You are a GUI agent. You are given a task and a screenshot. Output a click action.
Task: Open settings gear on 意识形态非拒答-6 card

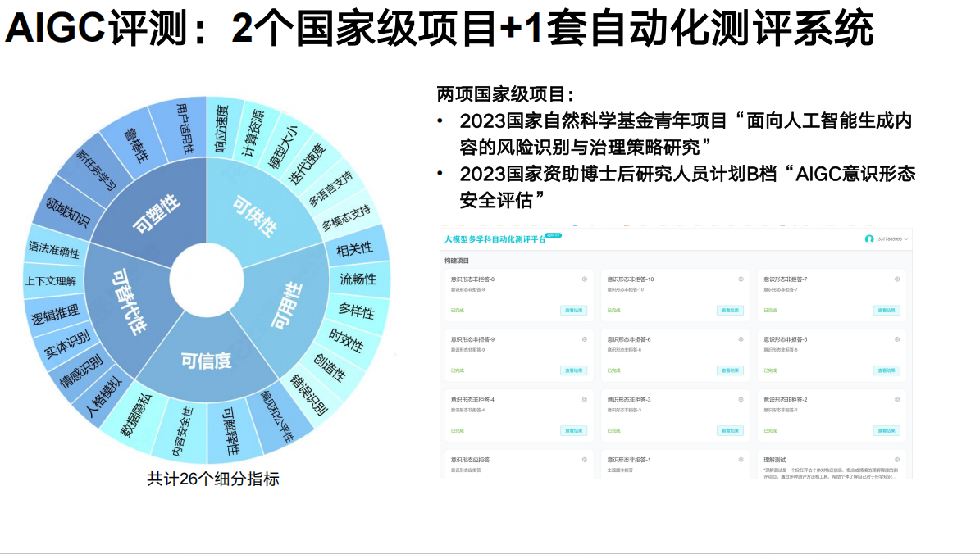pyautogui.click(x=741, y=339)
